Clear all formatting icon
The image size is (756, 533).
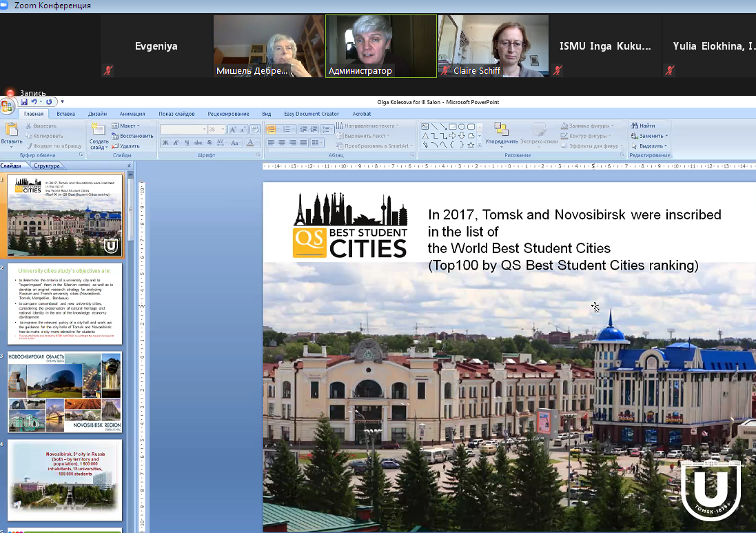(255, 129)
